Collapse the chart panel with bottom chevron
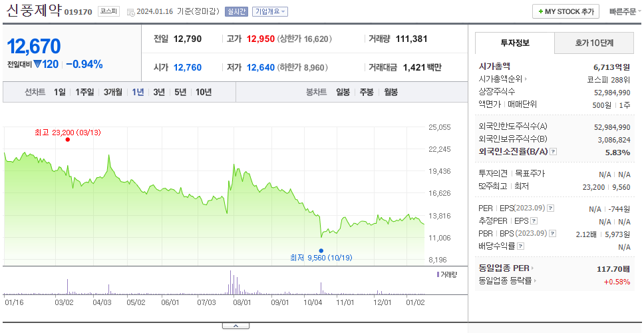 pyautogui.click(x=236, y=326)
